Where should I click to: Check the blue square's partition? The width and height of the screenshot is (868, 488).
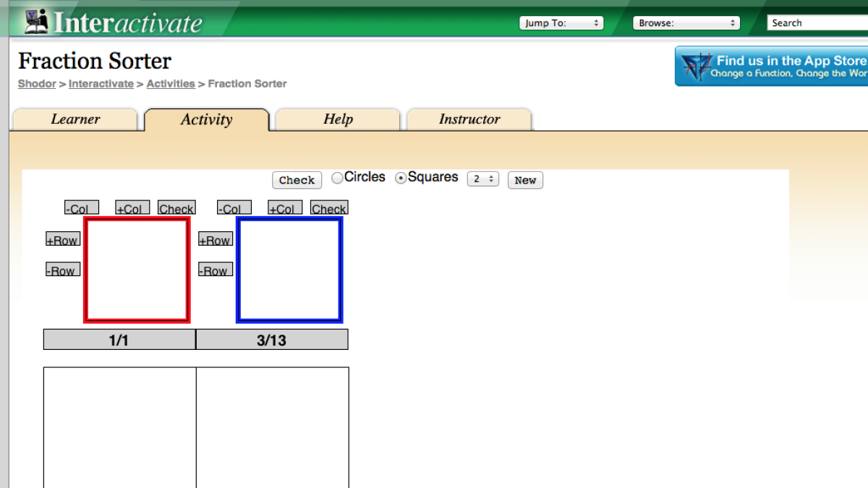(329, 207)
